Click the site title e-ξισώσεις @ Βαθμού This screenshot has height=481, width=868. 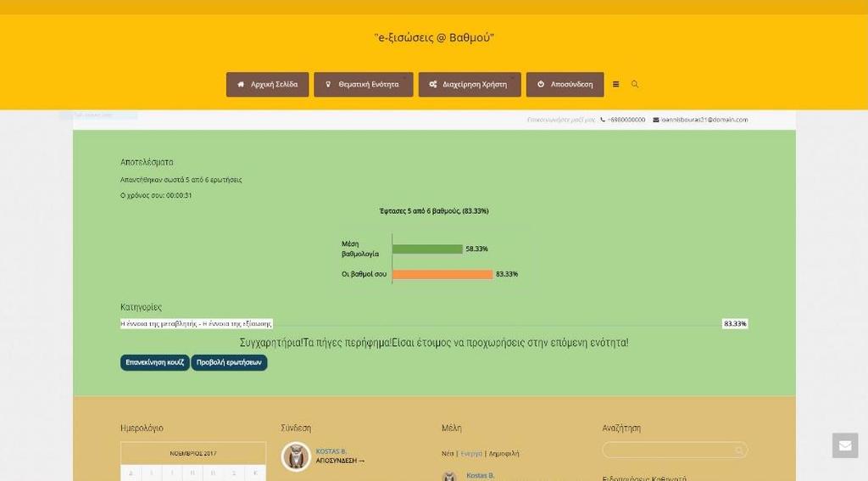pyautogui.click(x=434, y=37)
